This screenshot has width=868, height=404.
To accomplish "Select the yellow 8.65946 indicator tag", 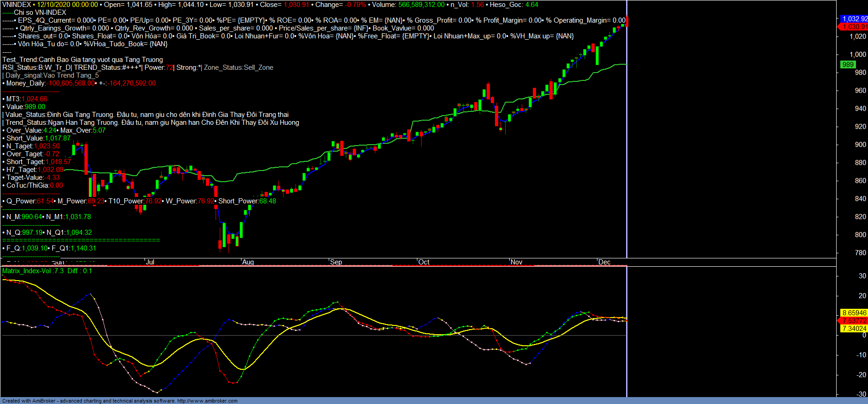I will (x=854, y=313).
